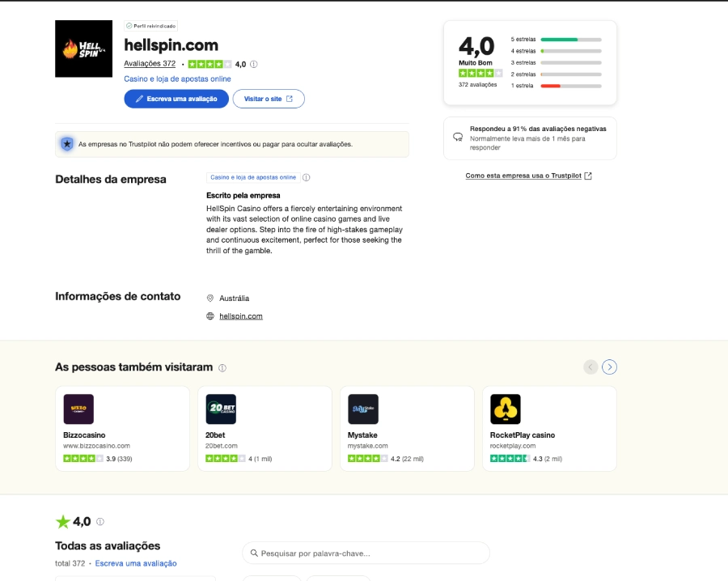Open the 20bet logo thumbnail

tap(221, 409)
